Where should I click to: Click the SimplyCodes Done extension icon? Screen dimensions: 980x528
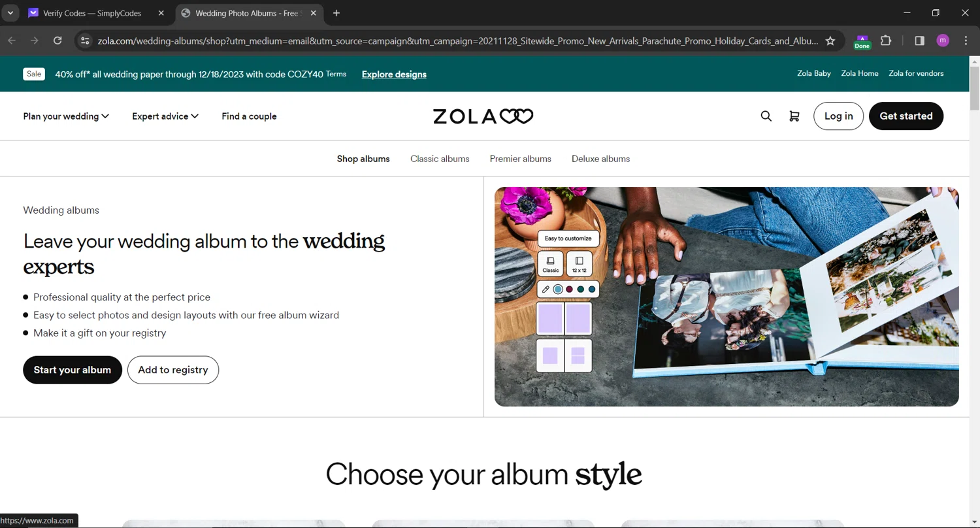tap(862, 42)
